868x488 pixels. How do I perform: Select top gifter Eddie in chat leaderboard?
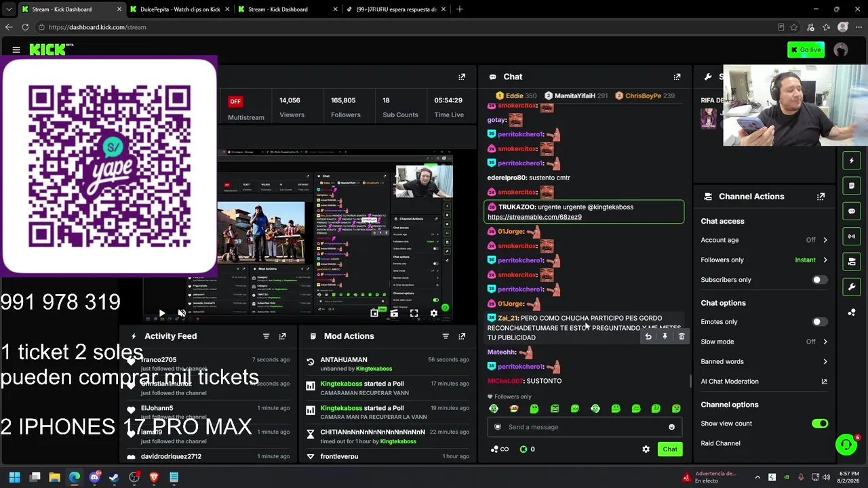click(x=516, y=96)
